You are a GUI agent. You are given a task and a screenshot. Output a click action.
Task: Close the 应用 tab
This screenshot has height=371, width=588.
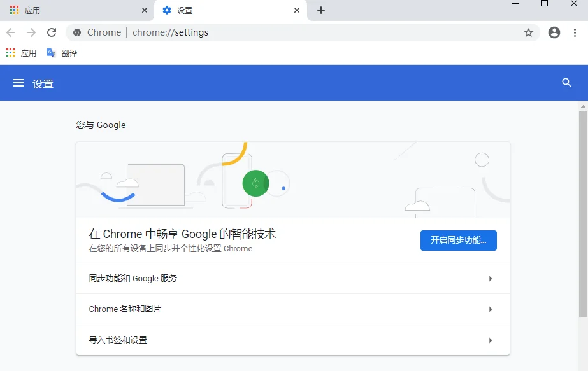pos(145,10)
